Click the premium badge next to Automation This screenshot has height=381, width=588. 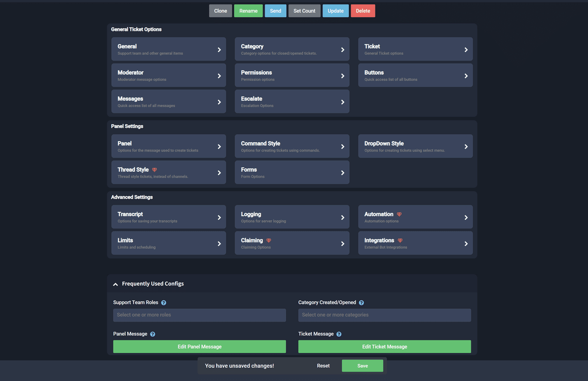pos(398,214)
